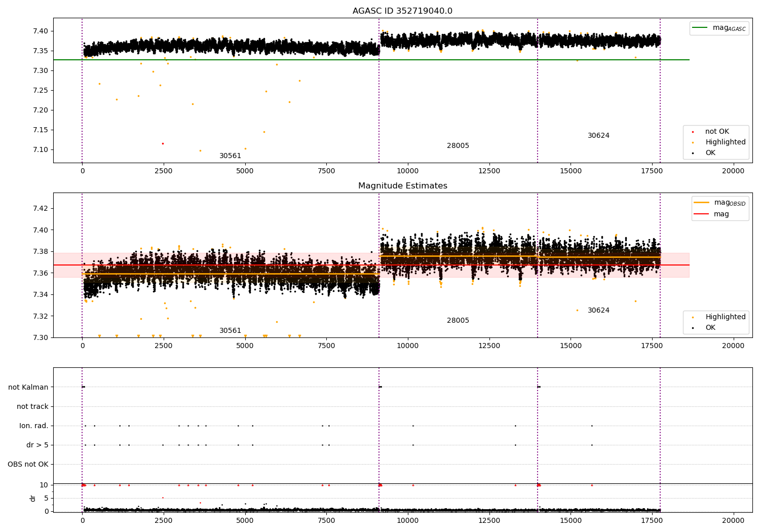
Task: Click y-tick label 7.36 on middle plot
Action: (41, 273)
